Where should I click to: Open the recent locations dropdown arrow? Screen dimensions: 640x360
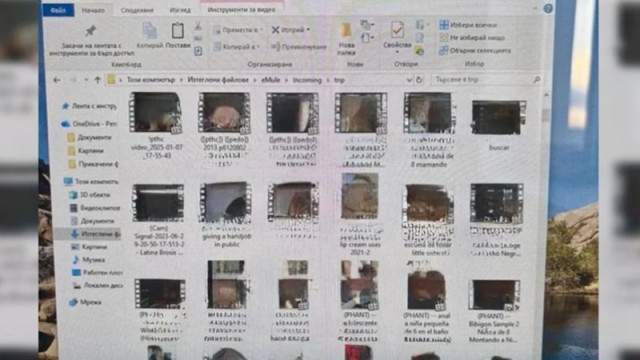[86, 80]
